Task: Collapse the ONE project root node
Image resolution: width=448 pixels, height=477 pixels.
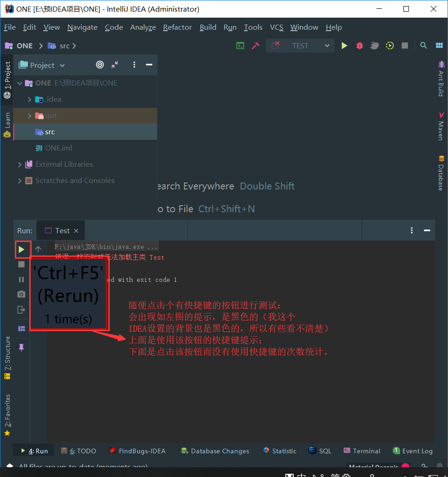Action: (x=20, y=83)
